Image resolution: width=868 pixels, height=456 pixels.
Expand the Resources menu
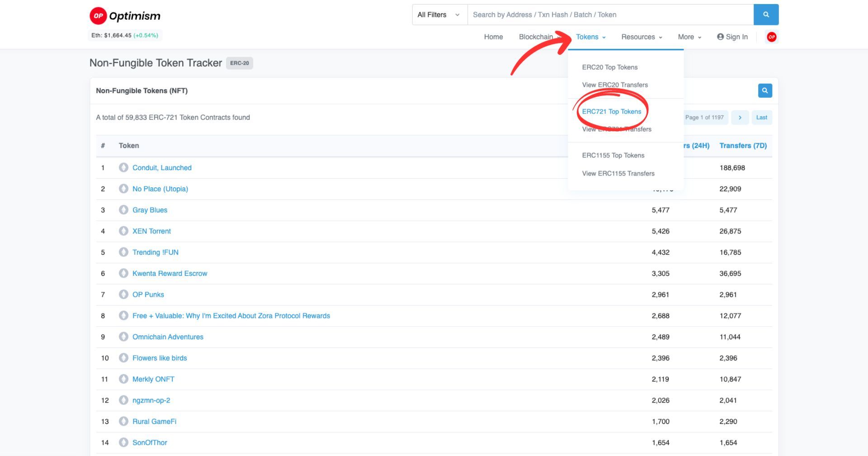pos(642,37)
